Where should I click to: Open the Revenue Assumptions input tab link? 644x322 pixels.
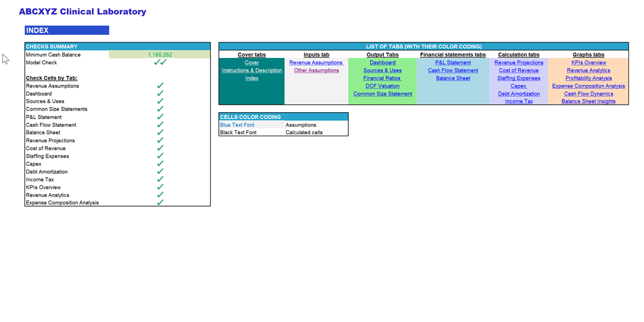coord(316,62)
